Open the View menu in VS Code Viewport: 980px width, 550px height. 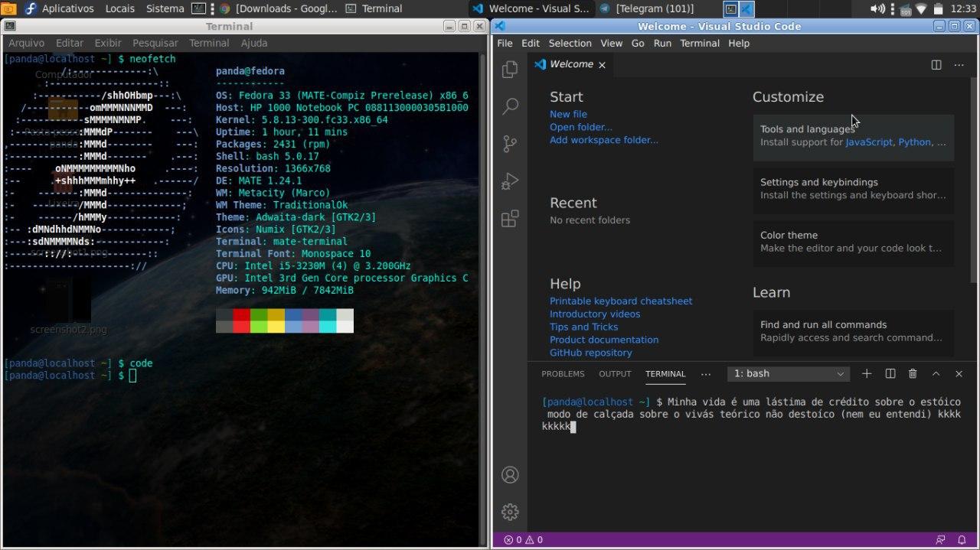(611, 43)
